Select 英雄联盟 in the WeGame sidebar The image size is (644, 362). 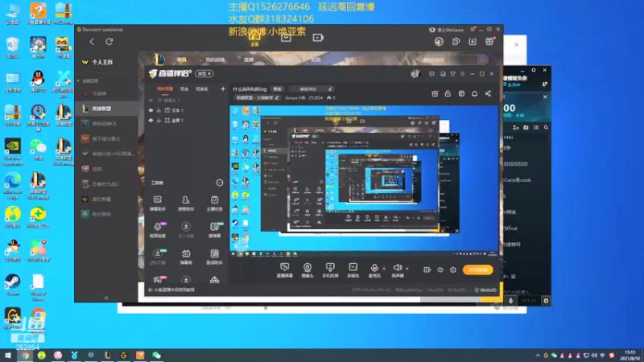[x=107, y=109]
